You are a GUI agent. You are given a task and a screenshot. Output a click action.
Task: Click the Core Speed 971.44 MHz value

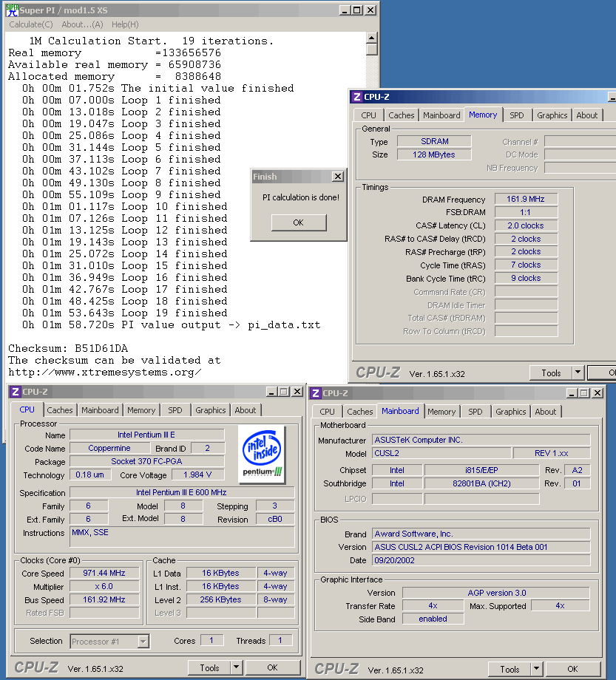tap(104, 574)
